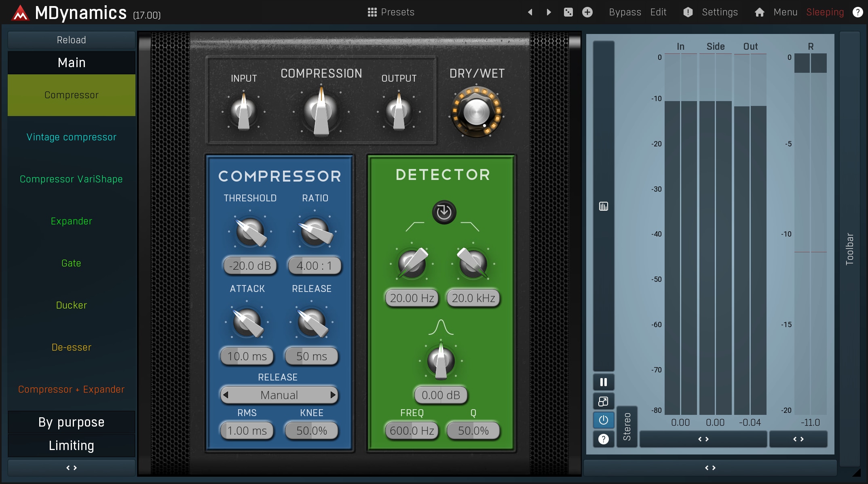868x484 pixels.
Task: Click Bypass to toggle plugin processing
Action: (625, 12)
